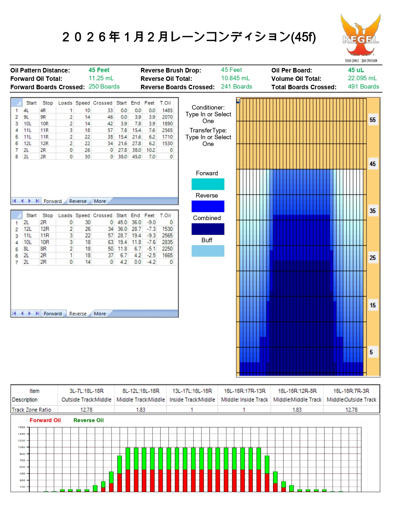The image size is (411, 532).
Task: Click next-sheet arrow in upper table
Action: [x=30, y=201]
